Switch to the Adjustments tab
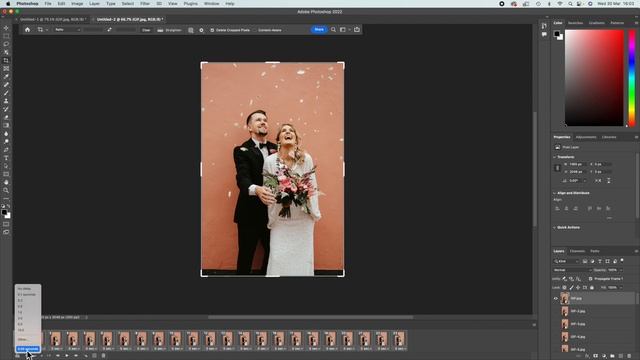 click(x=586, y=137)
